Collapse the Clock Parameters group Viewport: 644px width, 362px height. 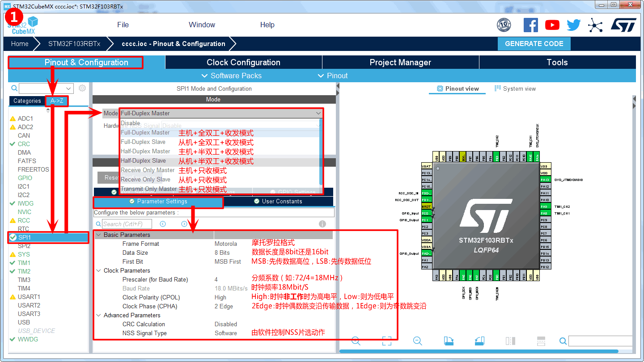click(98, 270)
